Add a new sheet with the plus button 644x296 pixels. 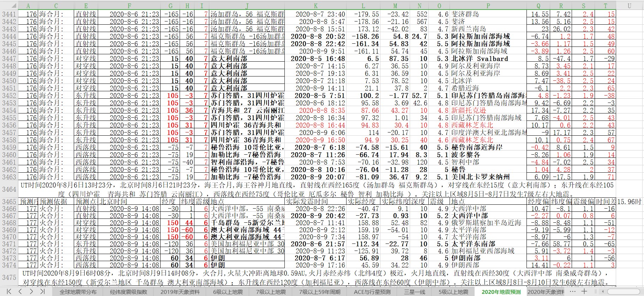(584, 291)
